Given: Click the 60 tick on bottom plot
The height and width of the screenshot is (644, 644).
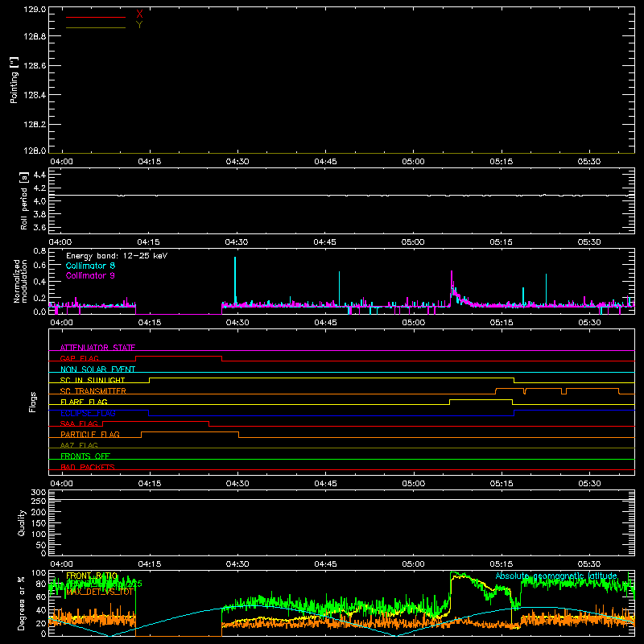Looking at the screenshot, I should [42, 597].
